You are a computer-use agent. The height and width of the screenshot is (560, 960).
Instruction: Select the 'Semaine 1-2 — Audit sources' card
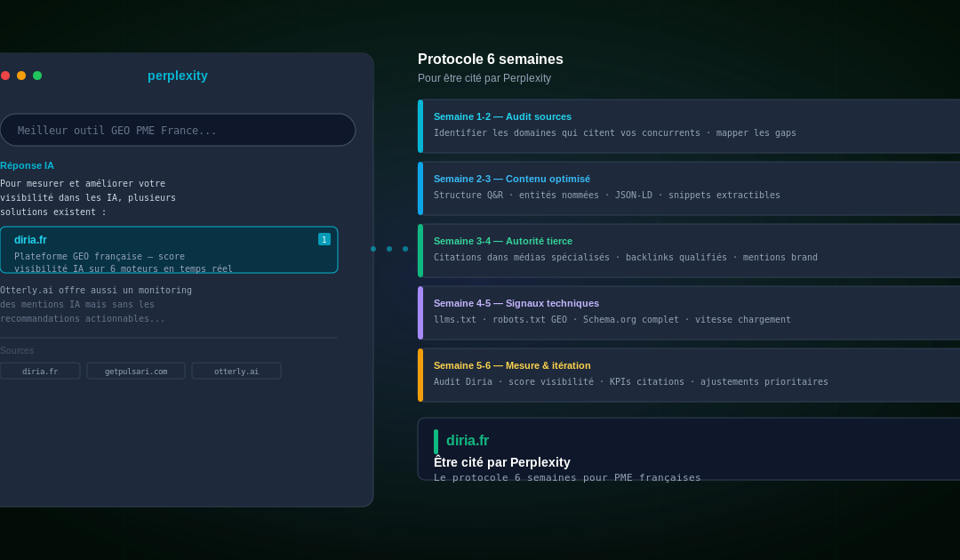coord(689,126)
